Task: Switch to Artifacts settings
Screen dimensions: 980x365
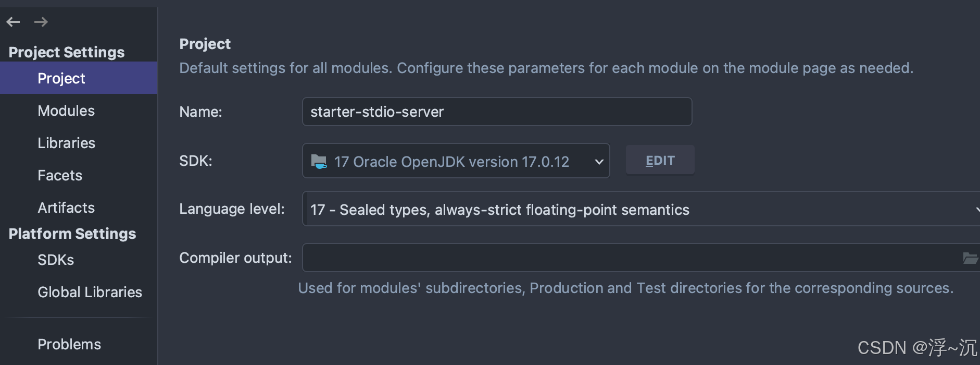Action: (66, 208)
